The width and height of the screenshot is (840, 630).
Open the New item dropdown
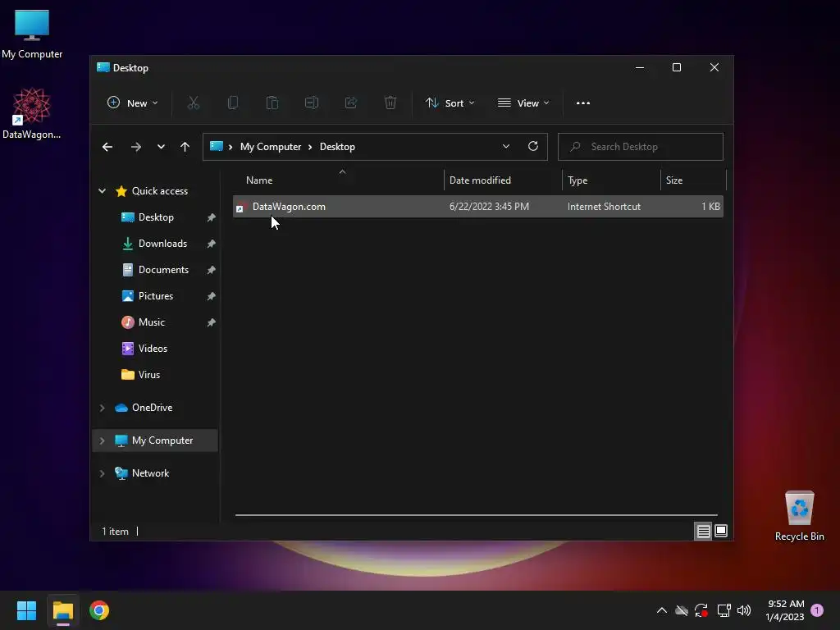(132, 103)
